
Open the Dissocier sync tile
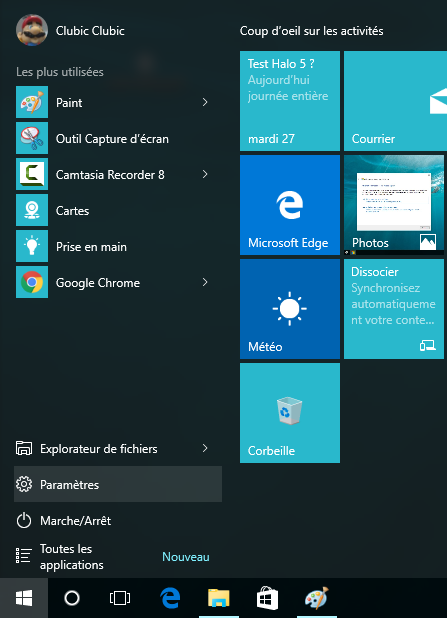[x=394, y=309]
